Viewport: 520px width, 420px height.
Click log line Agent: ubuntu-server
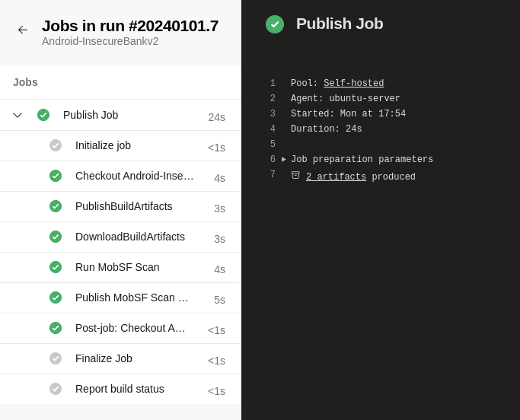point(345,98)
